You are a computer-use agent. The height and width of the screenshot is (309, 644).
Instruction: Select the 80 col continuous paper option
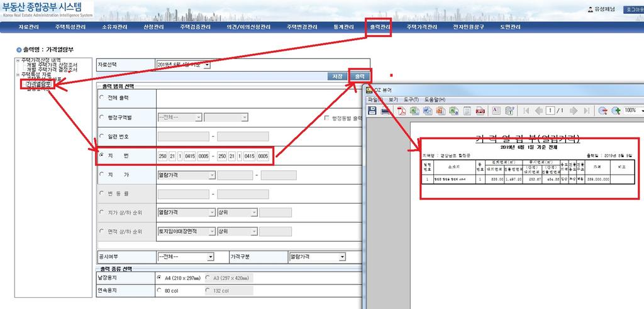pos(158,290)
